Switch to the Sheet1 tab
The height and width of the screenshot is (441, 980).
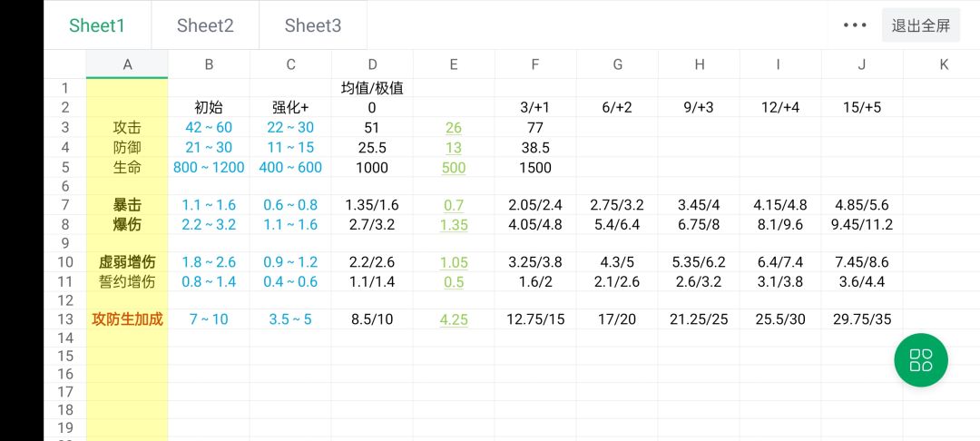tap(97, 25)
